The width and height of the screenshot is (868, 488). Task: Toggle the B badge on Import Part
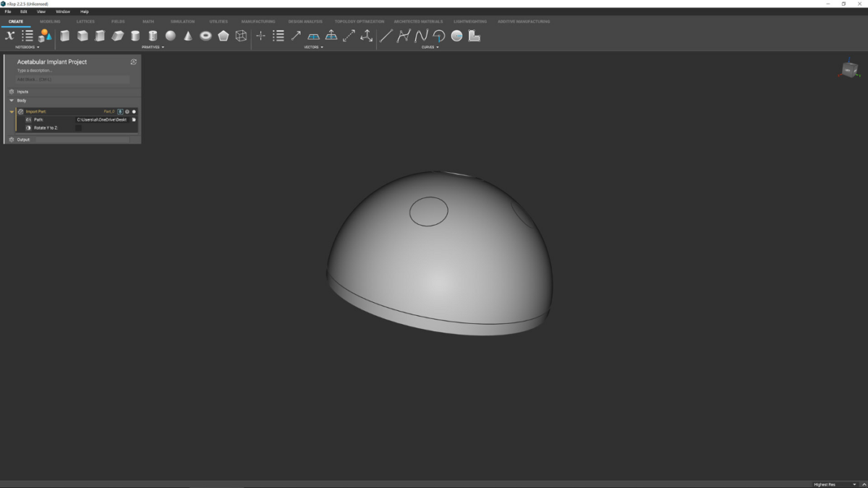[120, 111]
